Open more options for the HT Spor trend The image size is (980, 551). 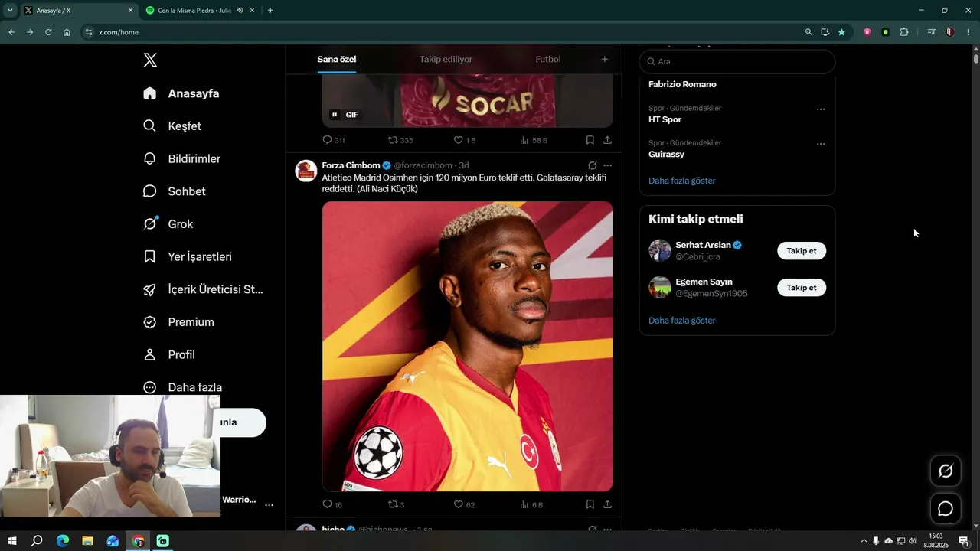[821, 109]
